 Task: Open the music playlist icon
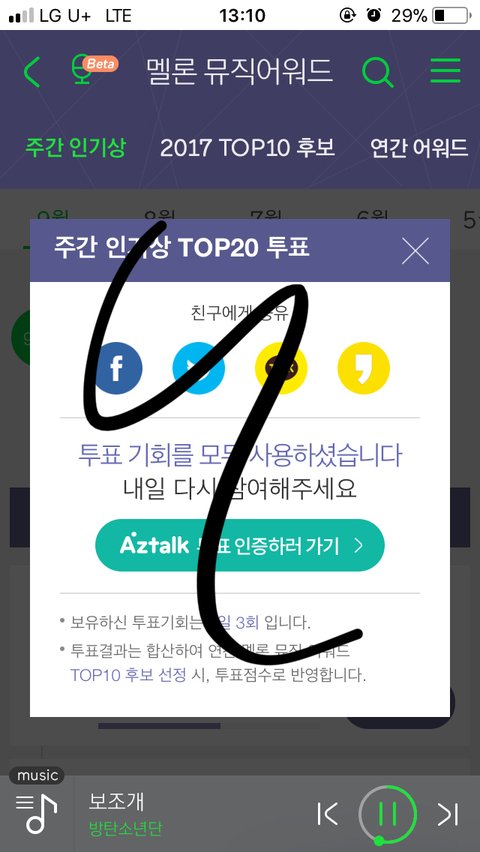click(x=36, y=813)
